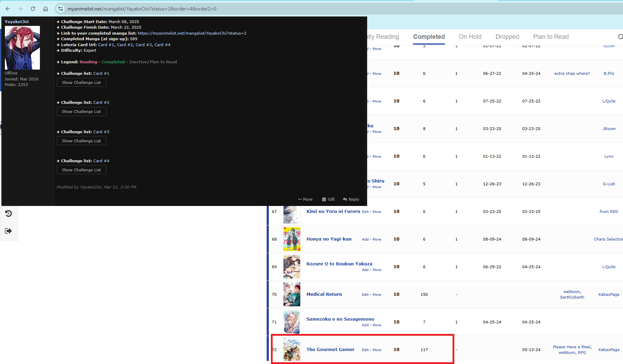623x364 pixels.
Task: Expand More for Medical Return
Action: 377,295
